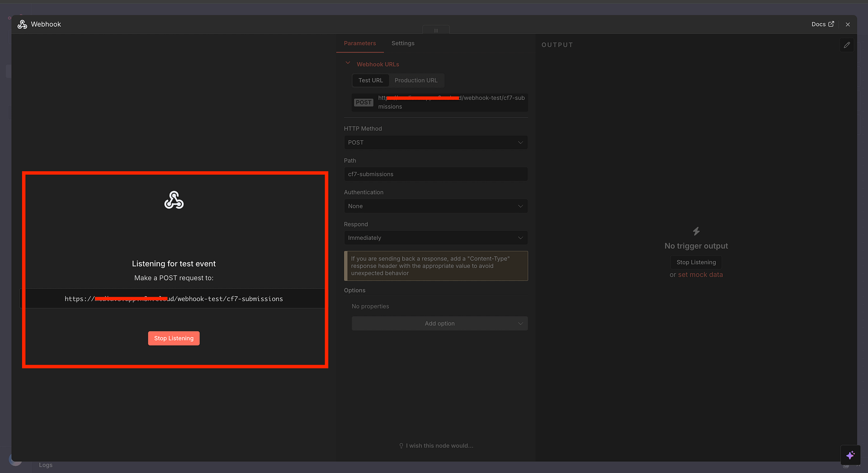Copy the listening test URL in left panel

[x=174, y=299]
